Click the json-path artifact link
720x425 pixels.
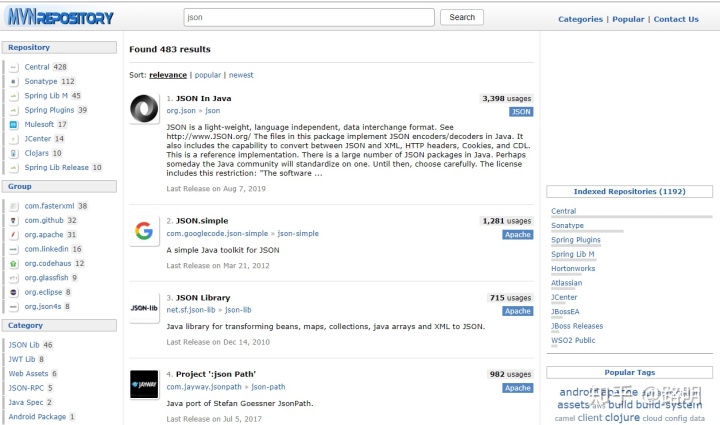tap(268, 387)
